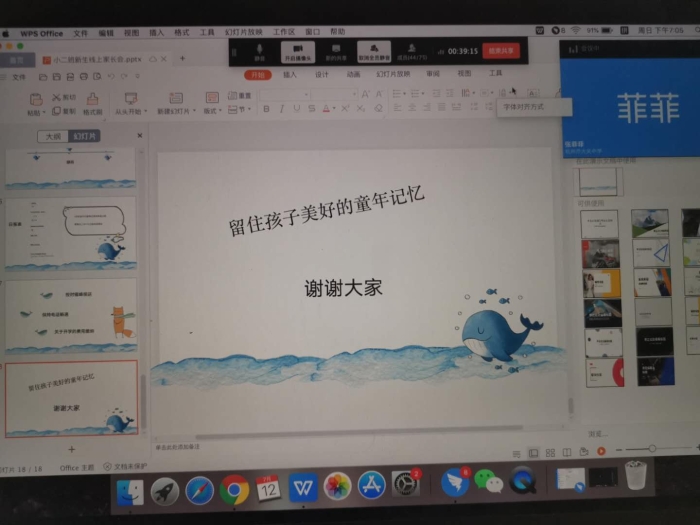Click the 文件 menu button in WPS toolbar
The image size is (700, 525).
point(19,77)
